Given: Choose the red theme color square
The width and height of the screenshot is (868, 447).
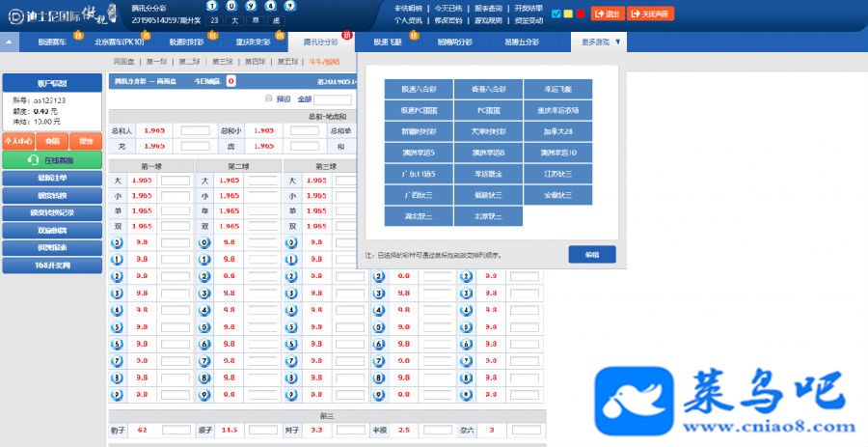Looking at the screenshot, I should click(581, 14).
